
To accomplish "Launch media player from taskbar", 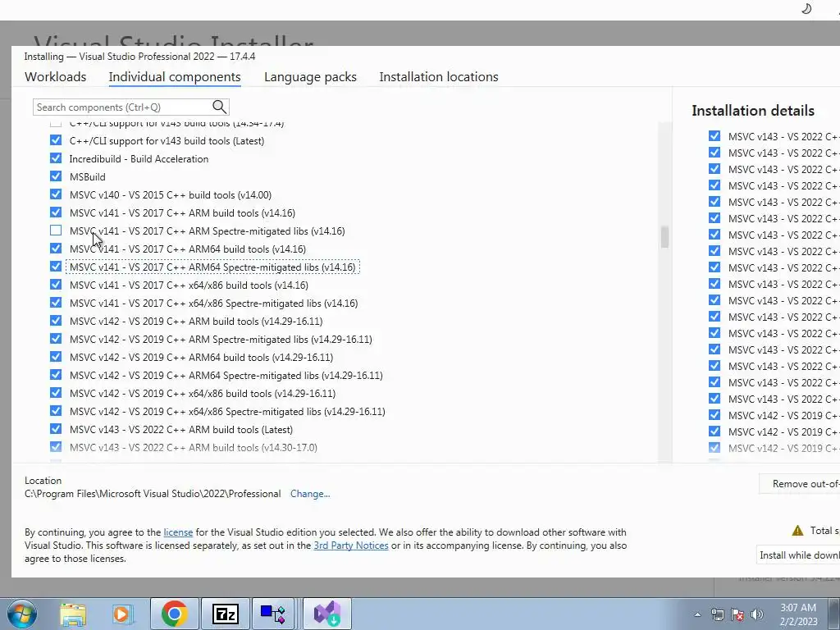I will (x=122, y=614).
